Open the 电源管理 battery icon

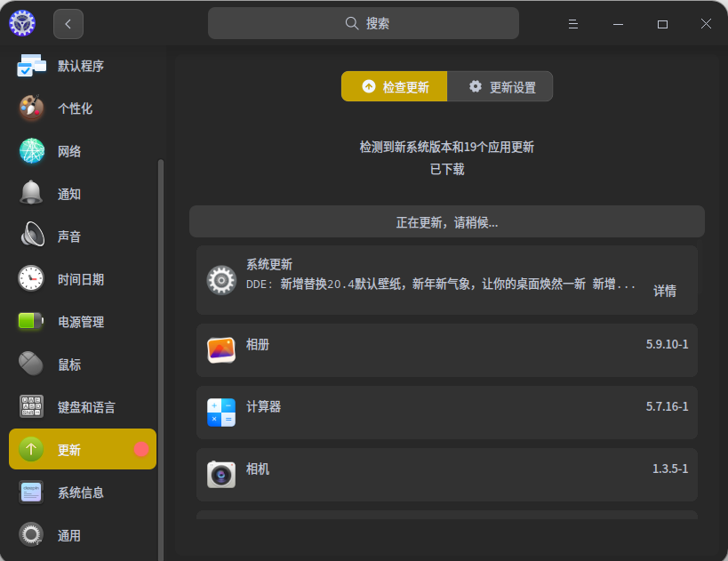(x=30, y=321)
